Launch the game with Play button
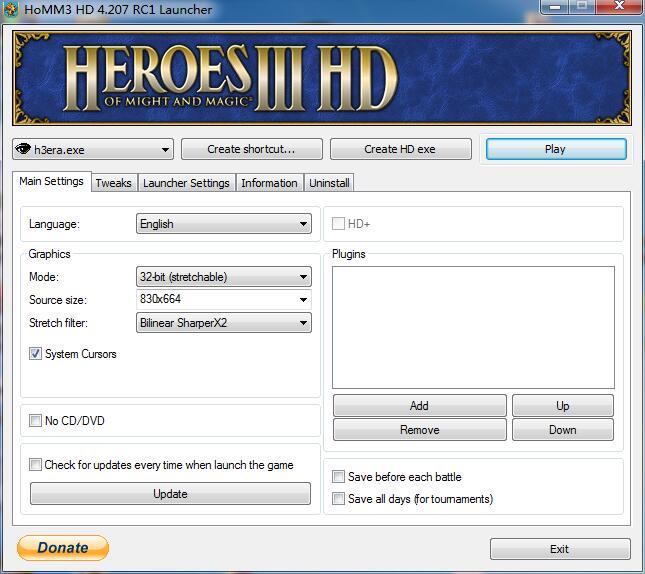Image resolution: width=645 pixels, height=574 pixels. coord(556,149)
